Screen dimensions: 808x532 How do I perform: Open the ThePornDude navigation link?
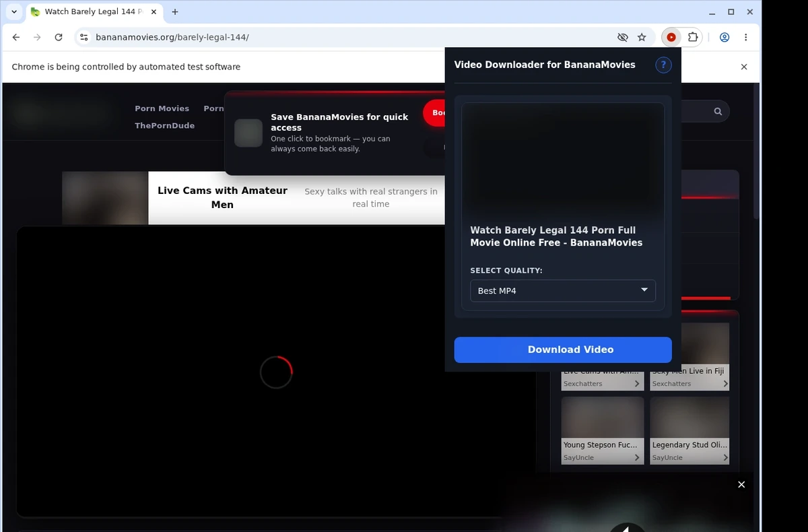coord(164,125)
